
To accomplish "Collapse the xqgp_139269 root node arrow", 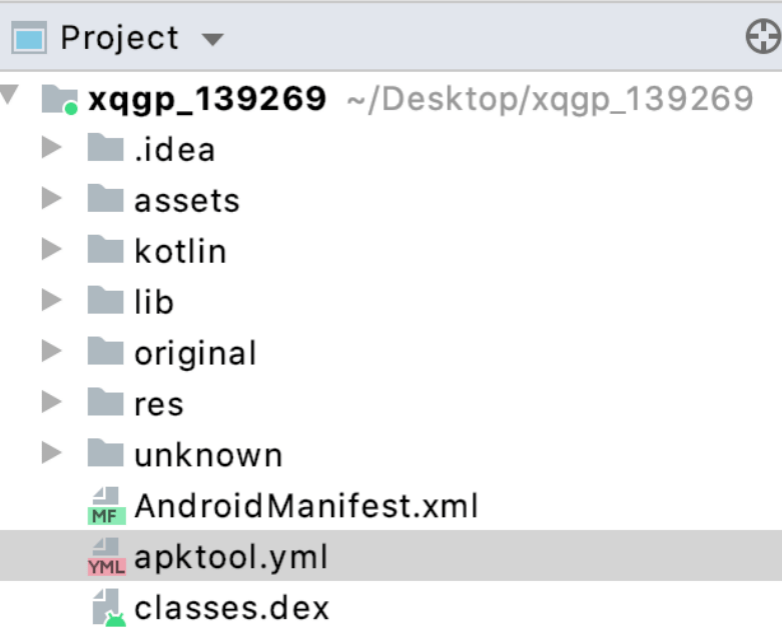I will click(x=10, y=98).
